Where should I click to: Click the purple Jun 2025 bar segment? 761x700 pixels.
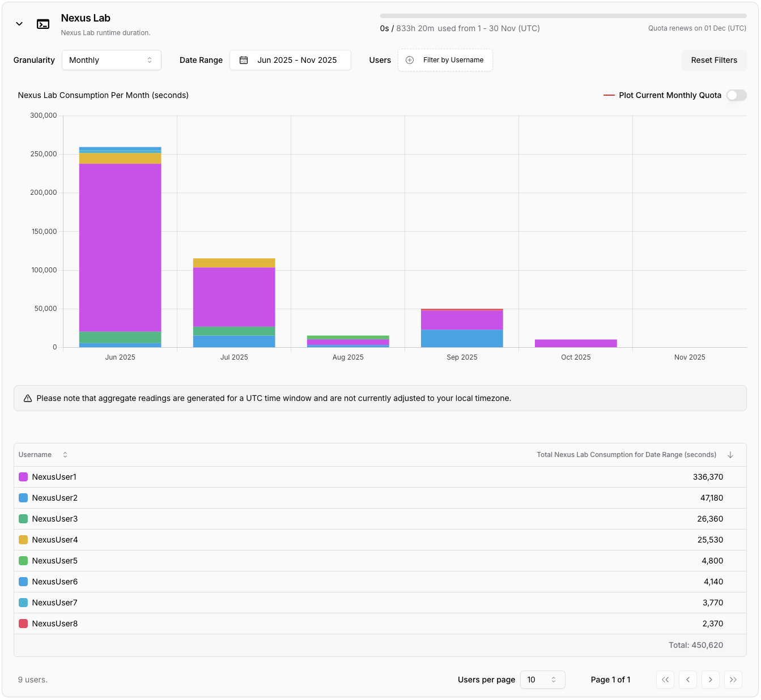point(120,247)
